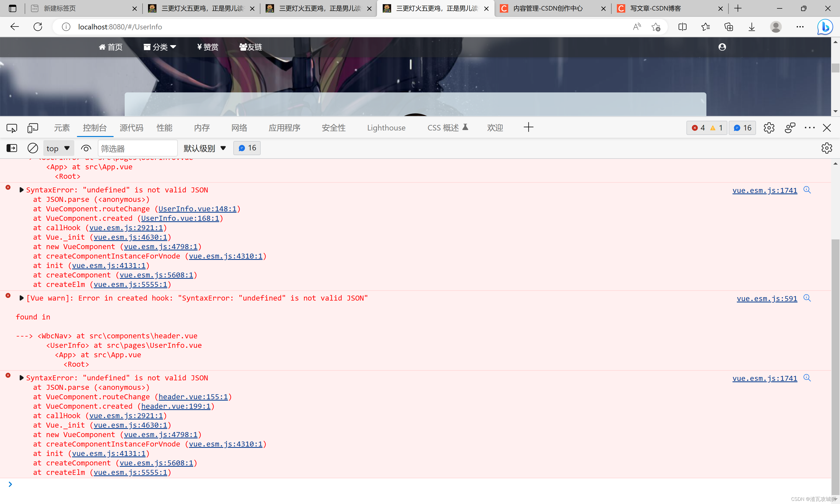Clear the console

pos(33,148)
